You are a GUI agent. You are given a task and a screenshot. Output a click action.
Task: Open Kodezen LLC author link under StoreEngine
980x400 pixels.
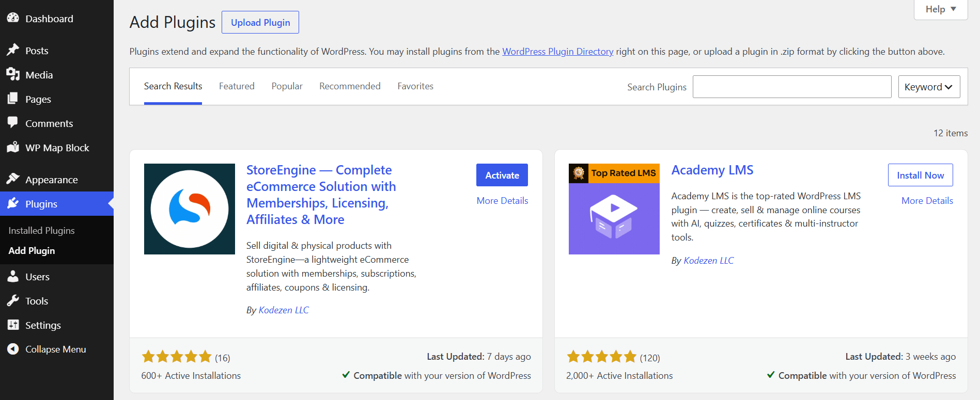[284, 310]
